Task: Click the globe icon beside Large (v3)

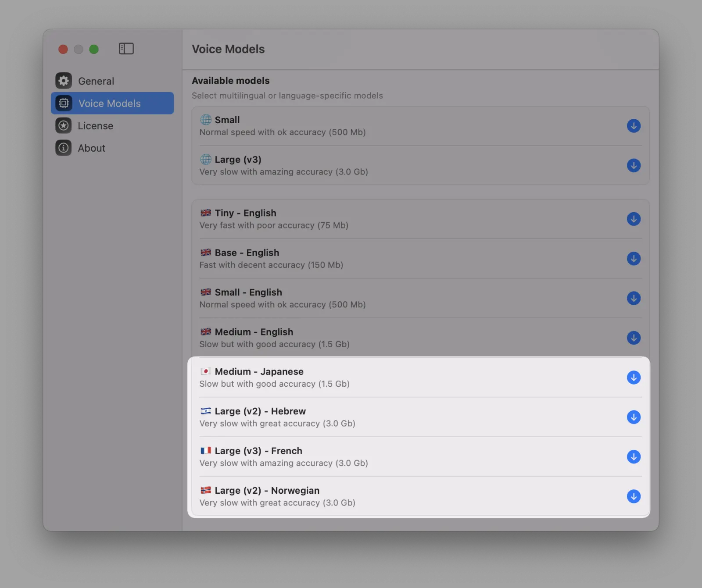Action: click(206, 159)
